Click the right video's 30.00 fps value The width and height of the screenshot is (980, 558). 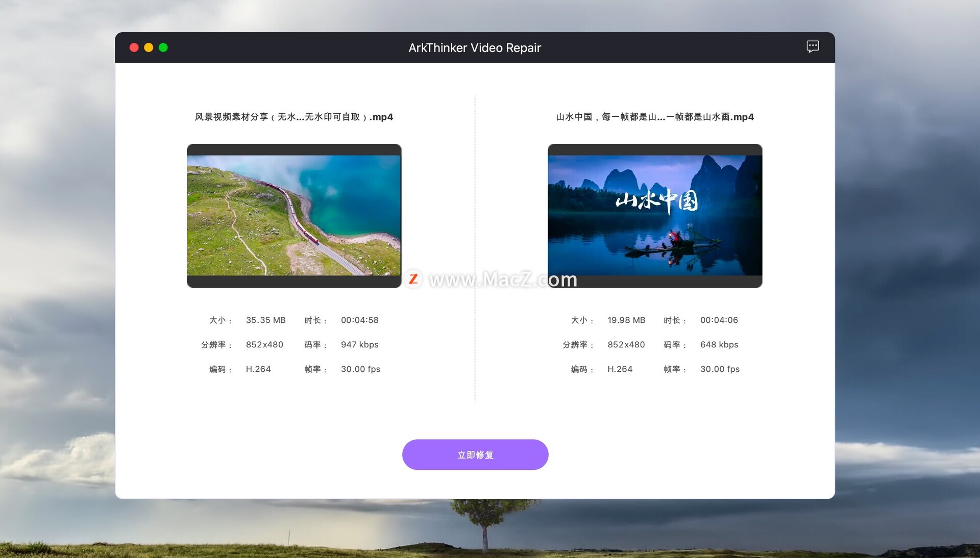click(720, 369)
